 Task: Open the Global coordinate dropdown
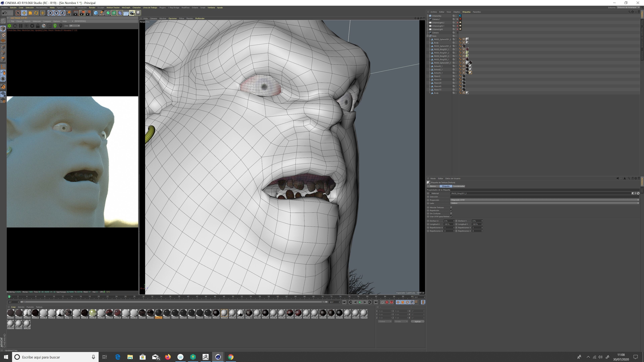pyautogui.click(x=385, y=322)
